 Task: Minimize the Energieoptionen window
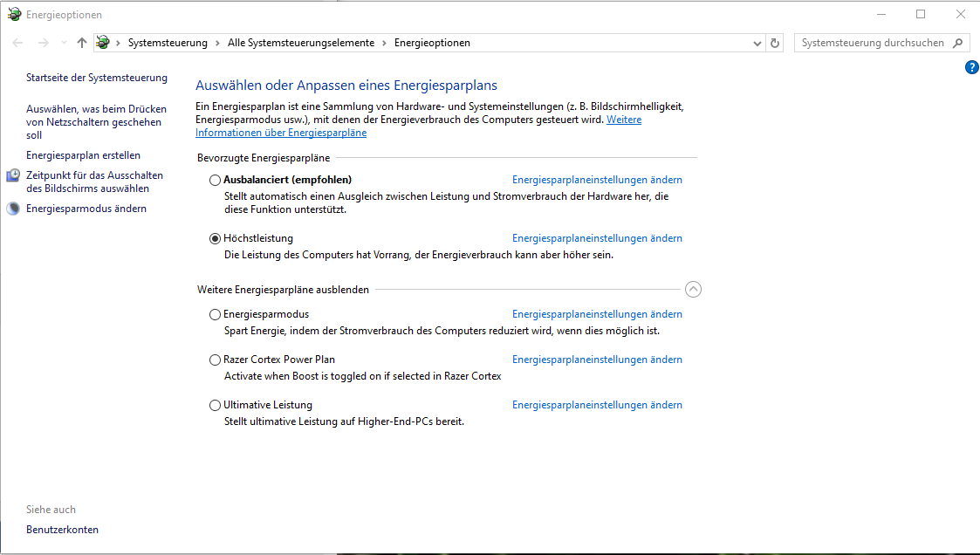point(881,14)
